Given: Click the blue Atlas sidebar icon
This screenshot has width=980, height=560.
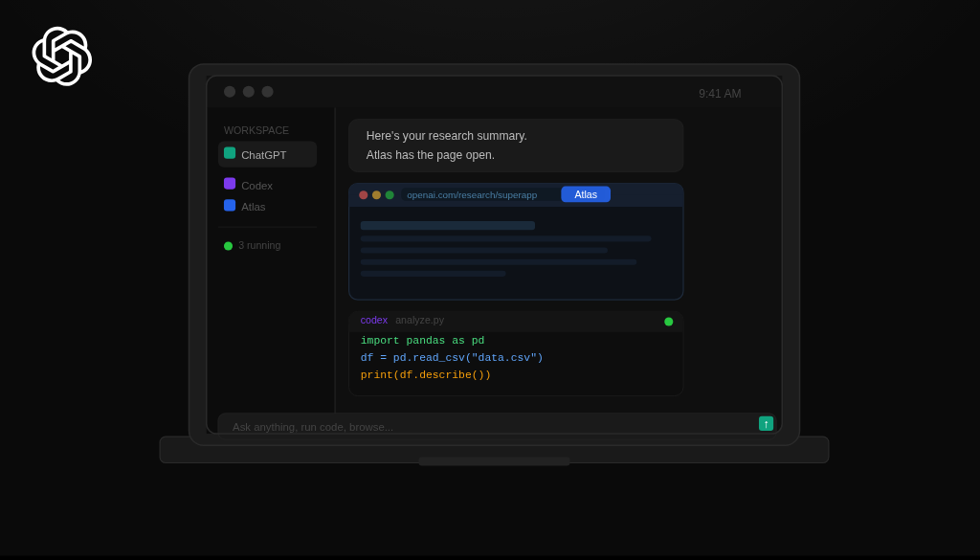Looking at the screenshot, I should coord(230,205).
